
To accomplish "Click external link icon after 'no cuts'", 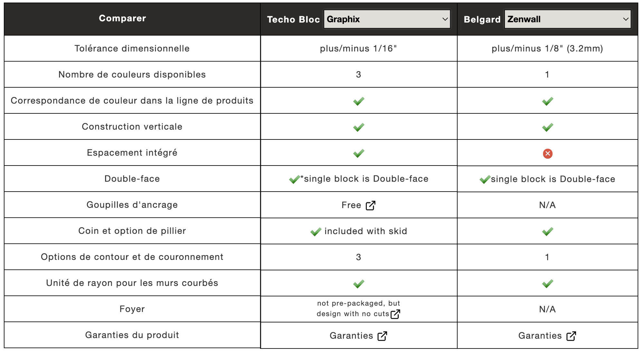I will tap(395, 314).
